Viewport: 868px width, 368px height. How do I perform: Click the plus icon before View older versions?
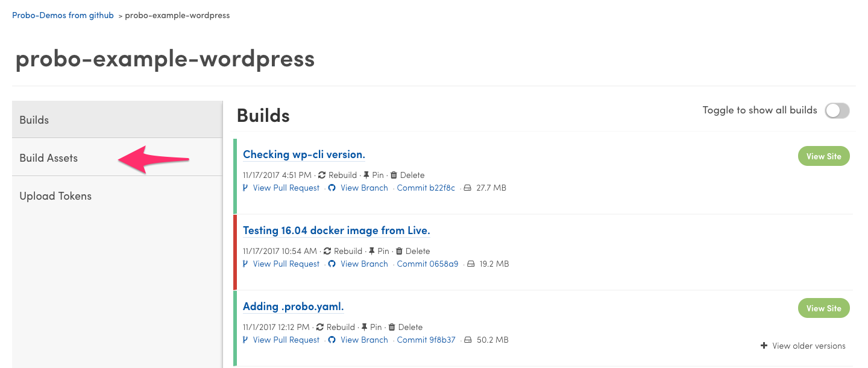pos(764,346)
